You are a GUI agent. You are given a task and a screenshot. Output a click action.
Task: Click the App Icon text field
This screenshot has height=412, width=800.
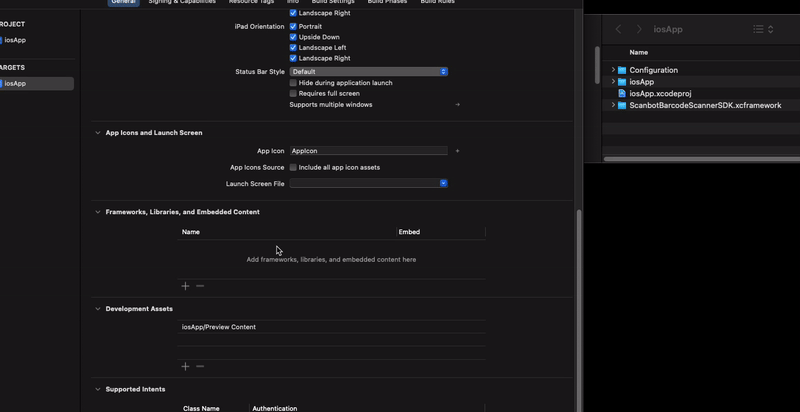tap(368, 151)
